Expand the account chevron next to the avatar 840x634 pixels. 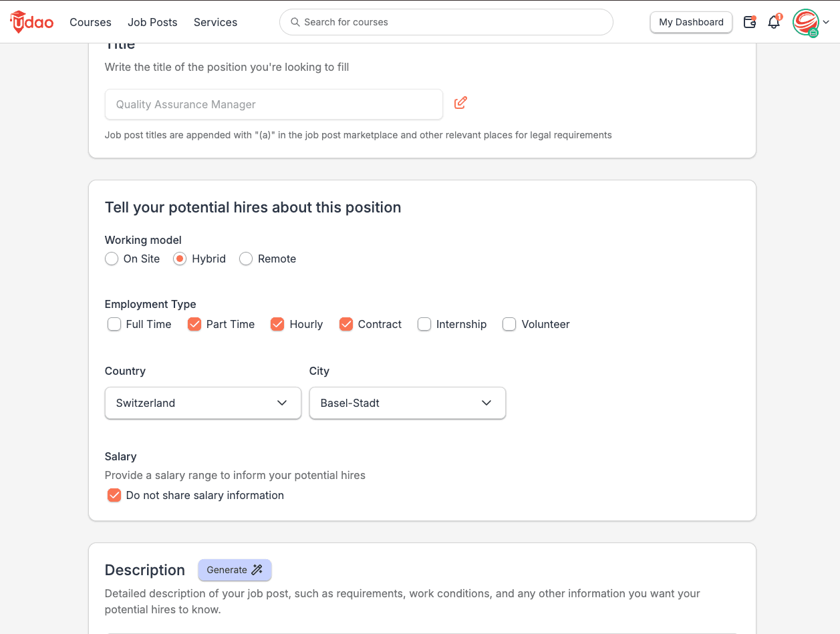pos(827,22)
